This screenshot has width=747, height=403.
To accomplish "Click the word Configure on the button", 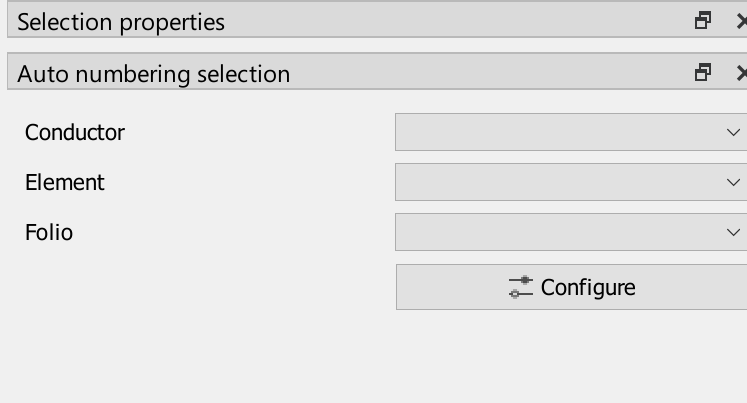I will click(588, 288).
